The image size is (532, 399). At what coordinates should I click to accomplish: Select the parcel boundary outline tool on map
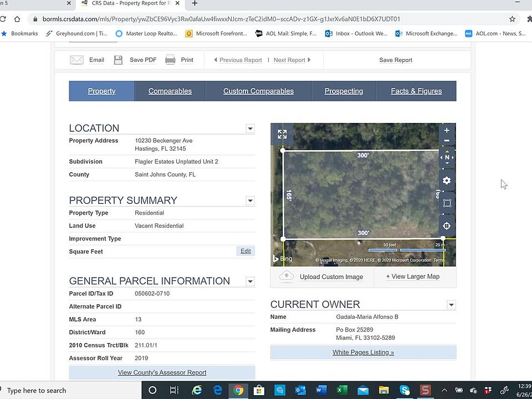pos(447,203)
